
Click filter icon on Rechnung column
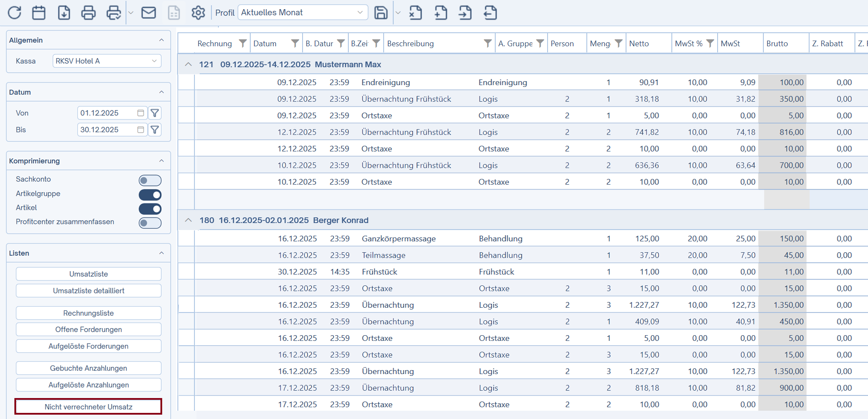coord(243,43)
